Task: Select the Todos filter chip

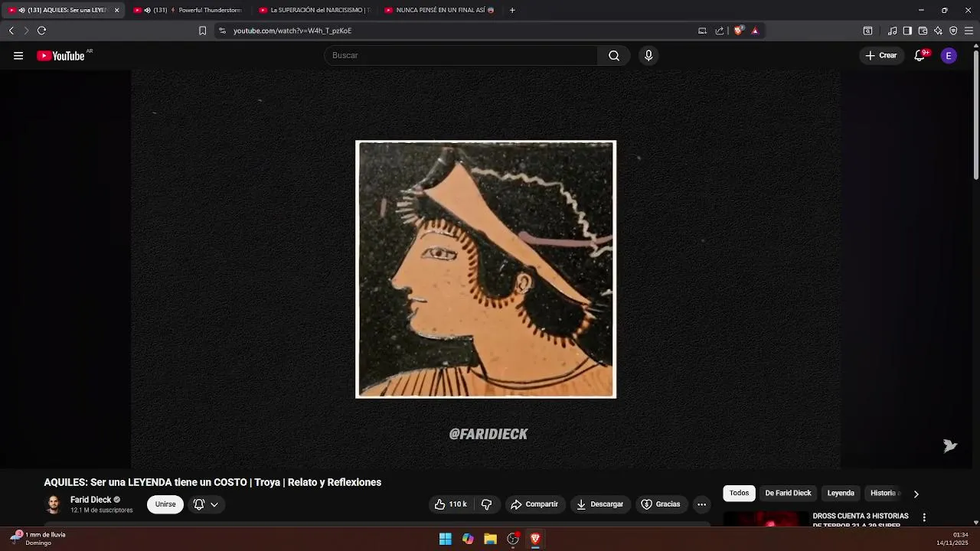Action: pos(739,494)
